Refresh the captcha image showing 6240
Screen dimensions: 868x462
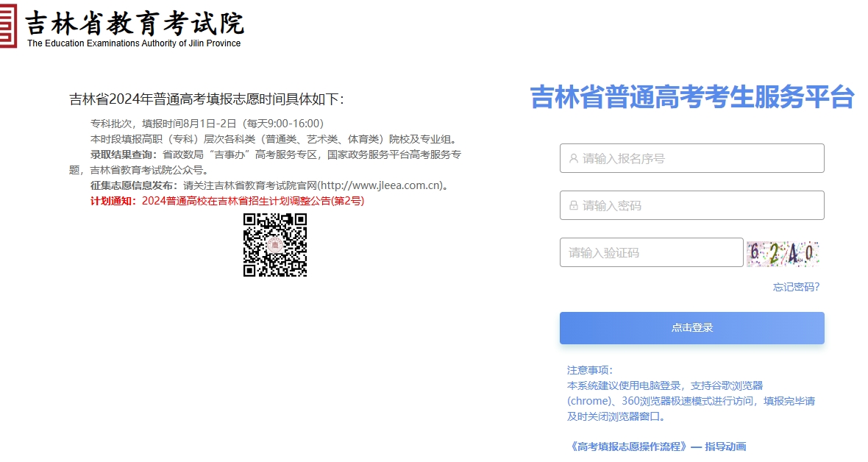[783, 253]
